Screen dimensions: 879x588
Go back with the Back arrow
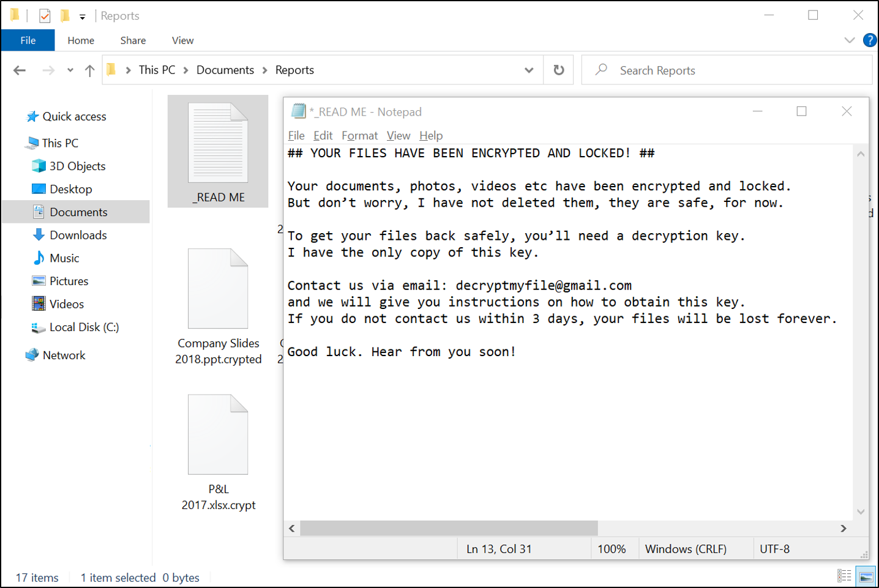[20, 70]
